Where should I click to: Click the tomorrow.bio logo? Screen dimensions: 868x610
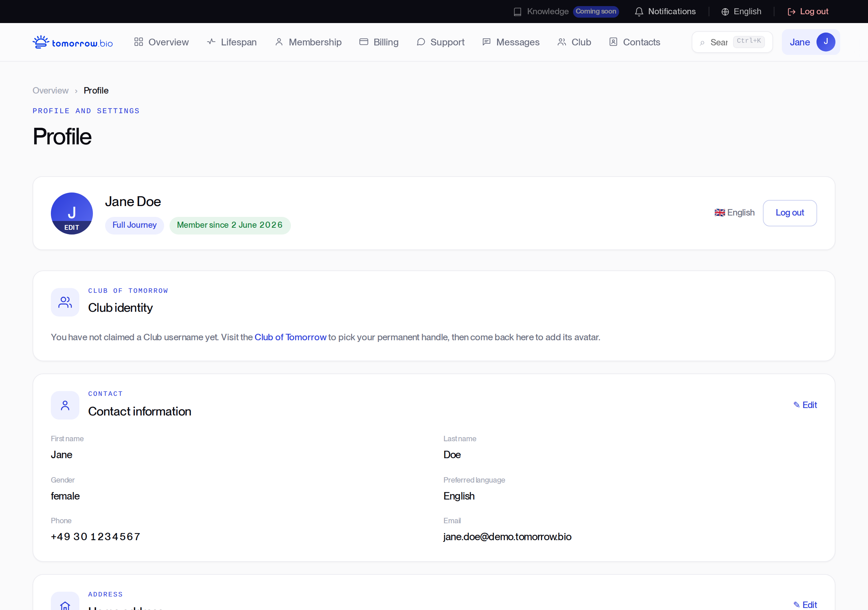73,42
